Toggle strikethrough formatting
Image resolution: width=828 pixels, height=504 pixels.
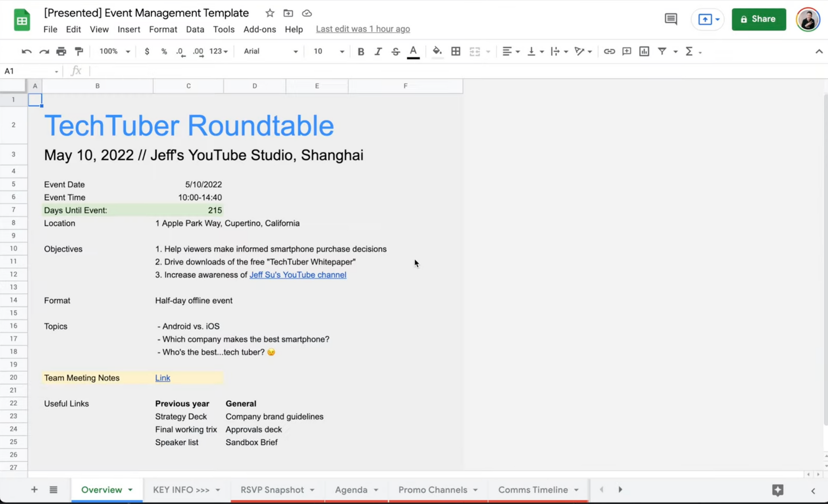[395, 51]
